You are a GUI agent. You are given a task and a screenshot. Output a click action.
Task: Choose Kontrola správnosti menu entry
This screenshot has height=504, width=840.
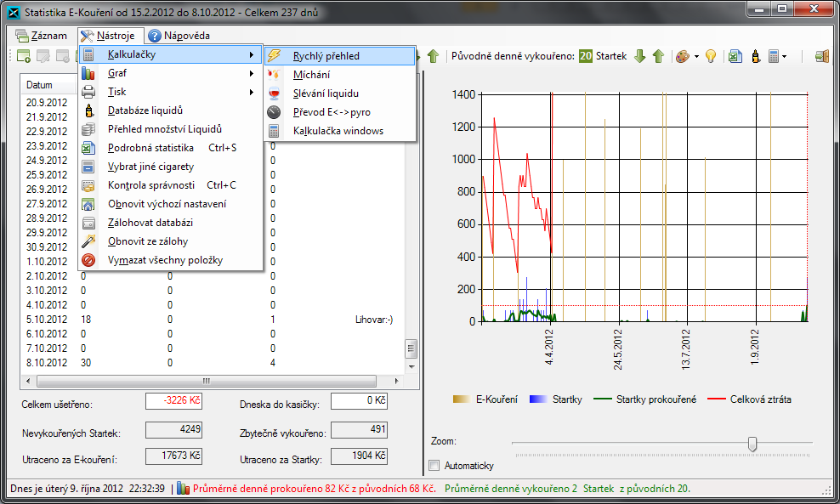point(171,185)
